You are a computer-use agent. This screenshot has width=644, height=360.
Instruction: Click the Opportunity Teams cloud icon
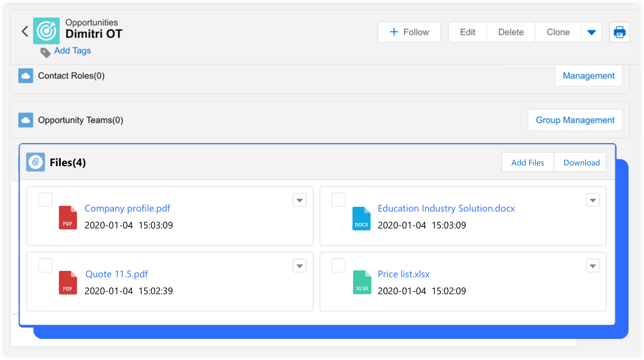[x=26, y=120]
